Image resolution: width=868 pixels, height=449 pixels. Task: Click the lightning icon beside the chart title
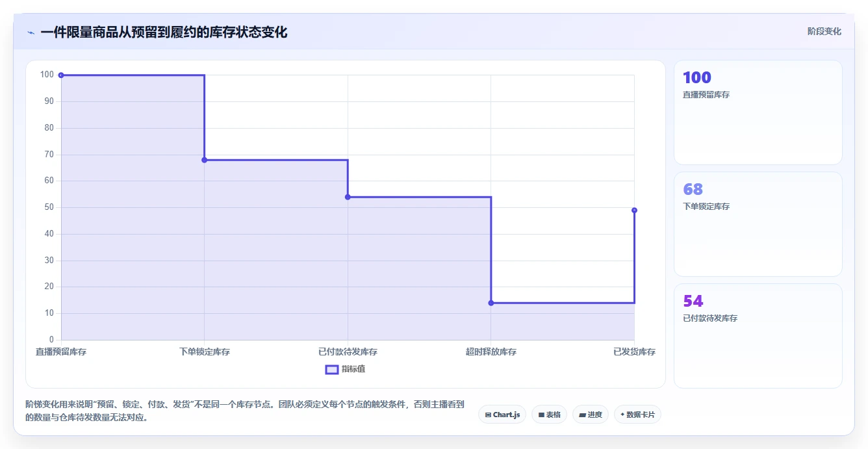coord(31,32)
